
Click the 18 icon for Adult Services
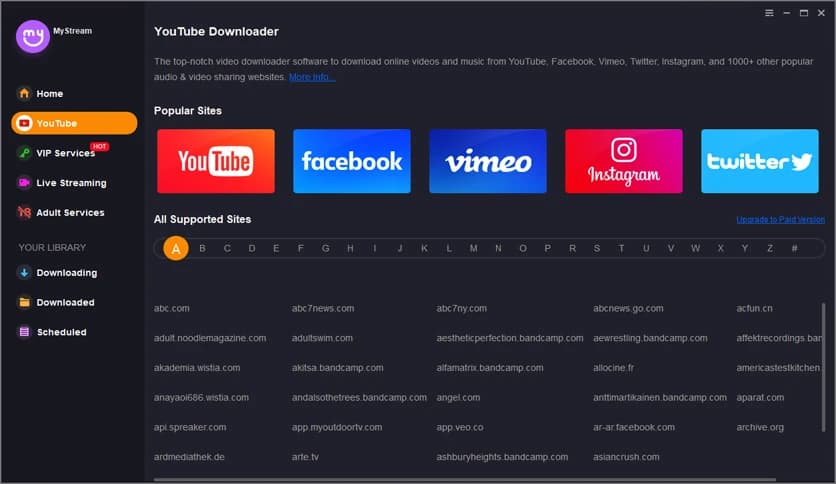(x=24, y=212)
